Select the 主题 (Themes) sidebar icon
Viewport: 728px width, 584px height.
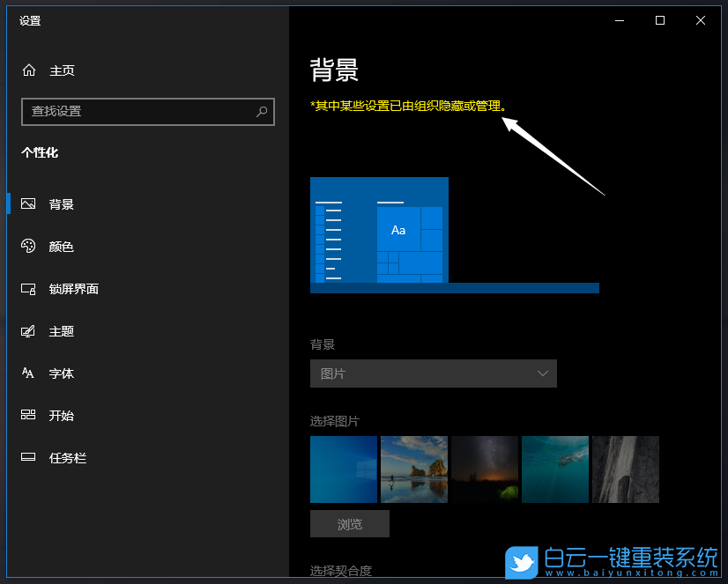point(29,330)
